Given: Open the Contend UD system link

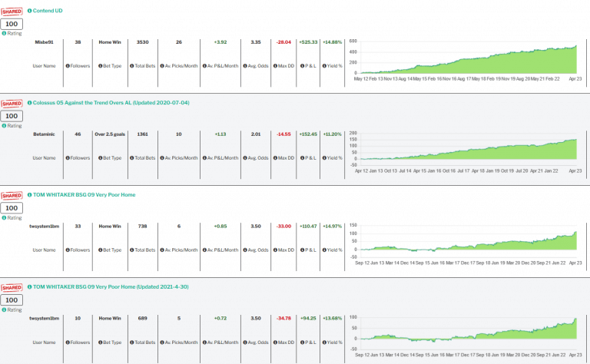Looking at the screenshot, I should coord(48,11).
